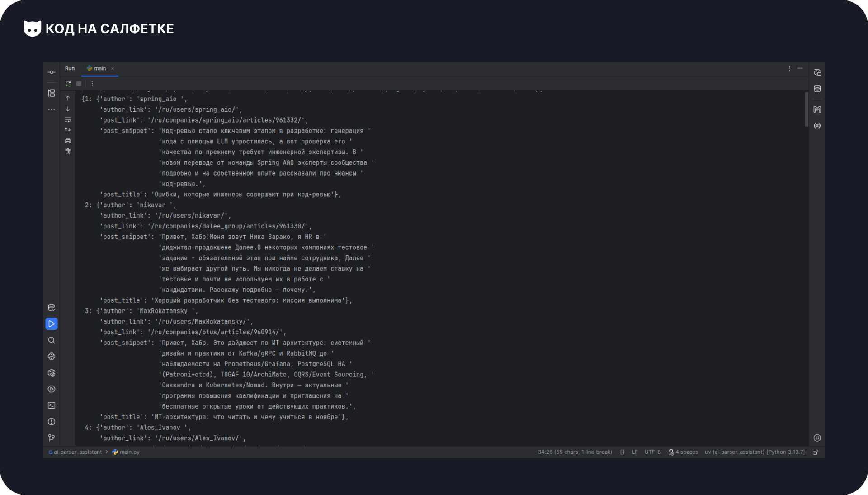
Task: Open the Git version control panel
Action: (52, 438)
